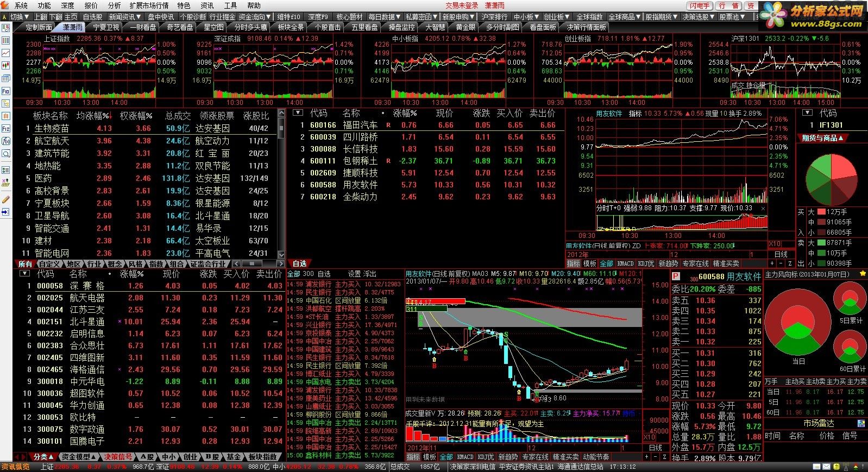Select the 专家在线 tab under intraday chart

[695, 263]
